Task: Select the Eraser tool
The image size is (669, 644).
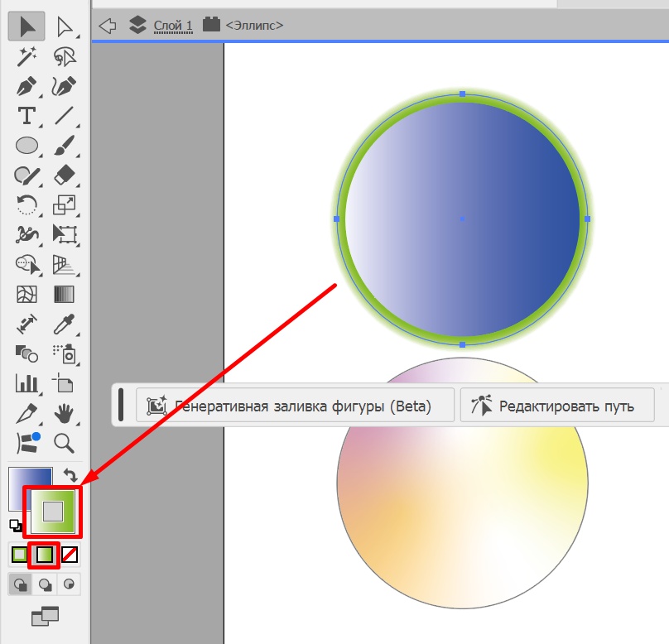Action: tap(65, 175)
